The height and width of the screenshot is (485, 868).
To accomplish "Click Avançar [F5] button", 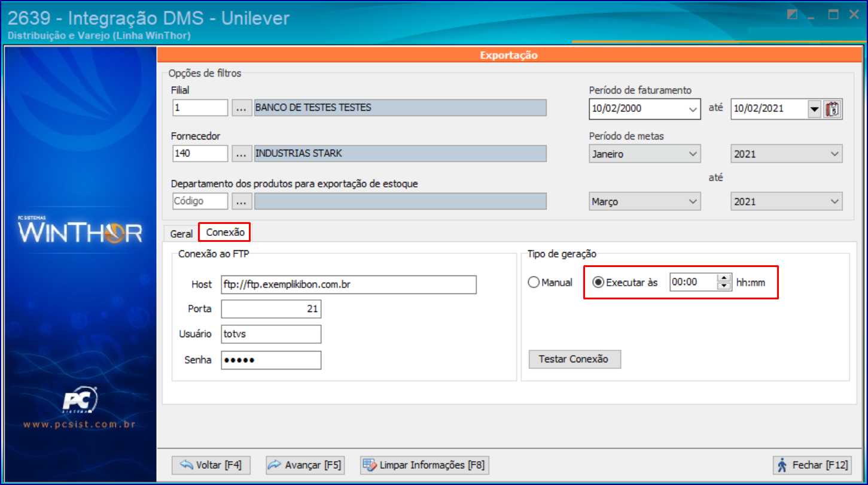I will [305, 465].
